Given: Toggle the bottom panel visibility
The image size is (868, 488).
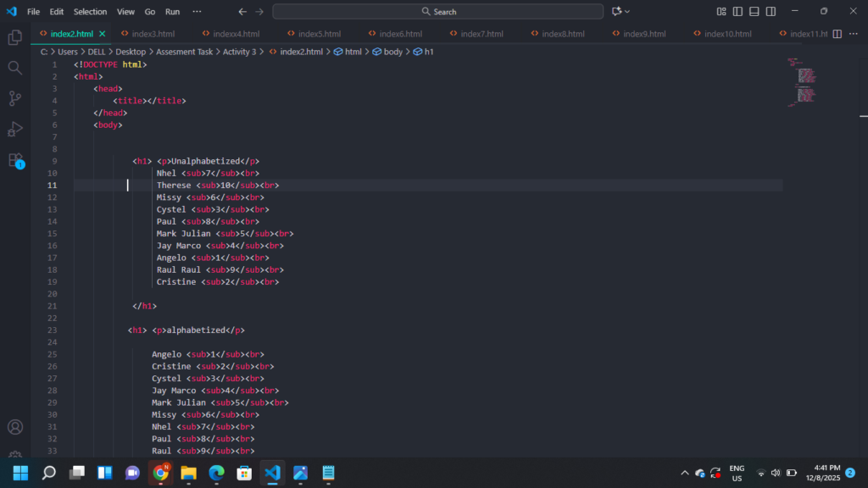Looking at the screenshot, I should 754,12.
